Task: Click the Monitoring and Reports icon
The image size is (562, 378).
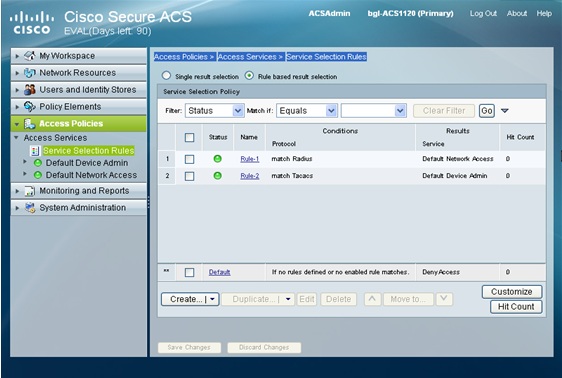Action: (x=29, y=191)
